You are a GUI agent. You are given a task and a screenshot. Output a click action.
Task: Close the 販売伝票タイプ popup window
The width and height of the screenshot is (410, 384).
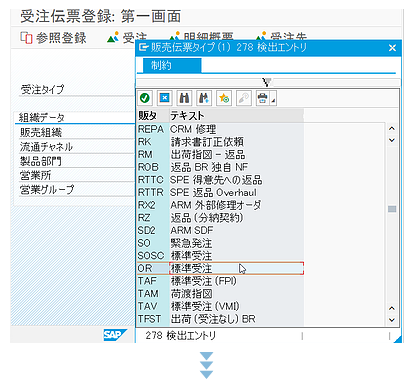click(392, 48)
